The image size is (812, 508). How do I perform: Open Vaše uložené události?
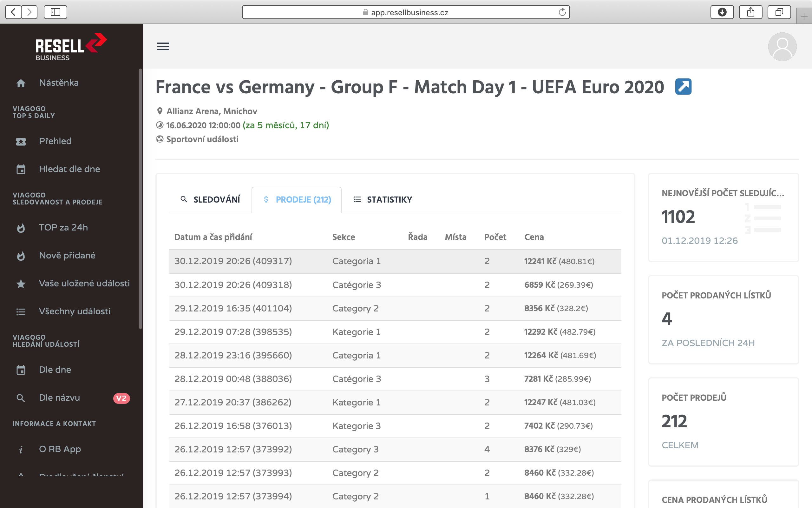84,283
